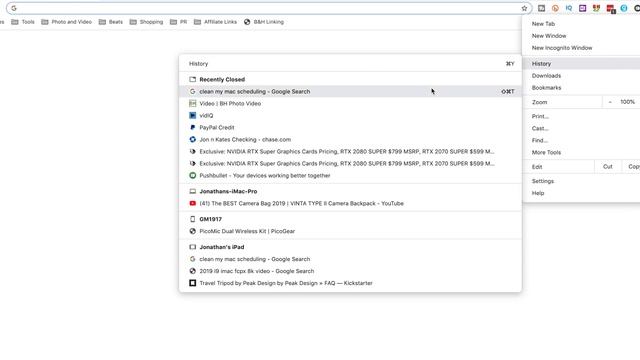Open the Beats bookmarks folder
The width and height of the screenshot is (640, 360).
[111, 22]
